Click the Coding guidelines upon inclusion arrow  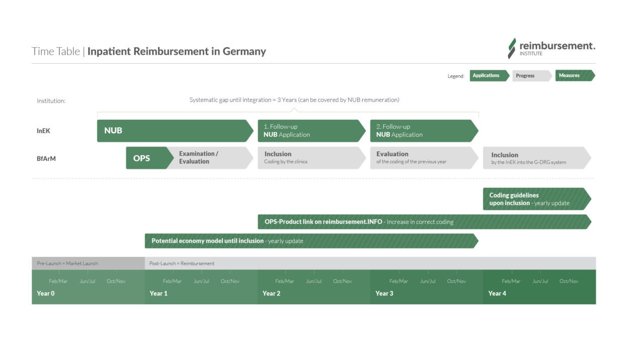pyautogui.click(x=537, y=199)
